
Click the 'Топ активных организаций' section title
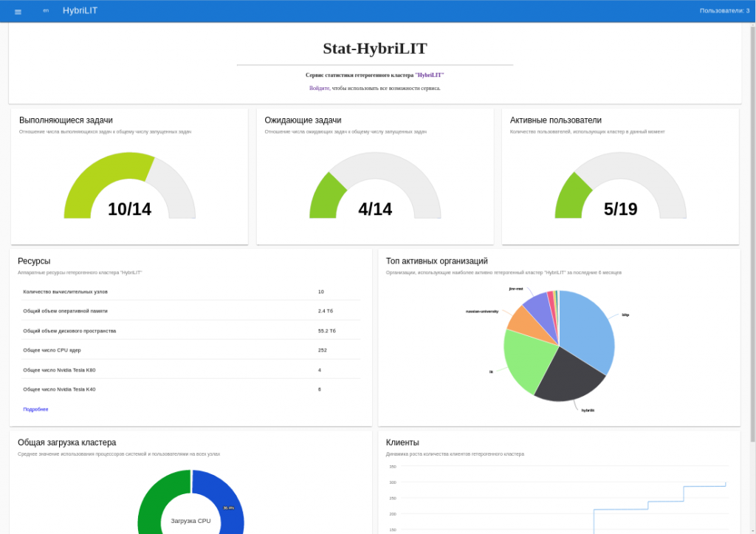437,261
